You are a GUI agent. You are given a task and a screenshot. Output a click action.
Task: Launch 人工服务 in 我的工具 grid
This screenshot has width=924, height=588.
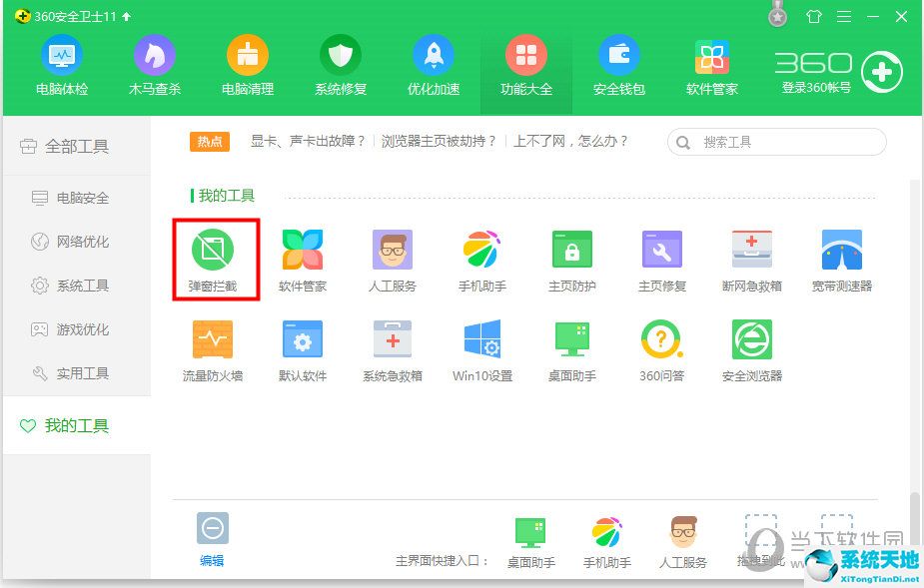(393, 260)
